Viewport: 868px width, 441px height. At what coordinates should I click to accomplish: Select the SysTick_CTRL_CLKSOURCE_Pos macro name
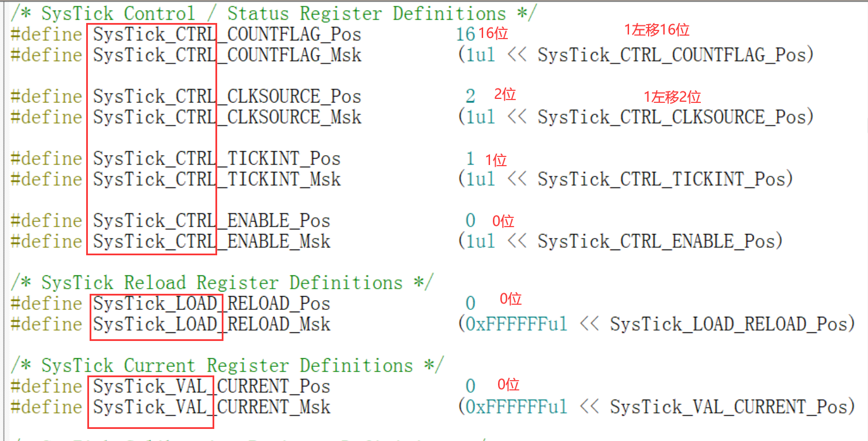(x=226, y=97)
